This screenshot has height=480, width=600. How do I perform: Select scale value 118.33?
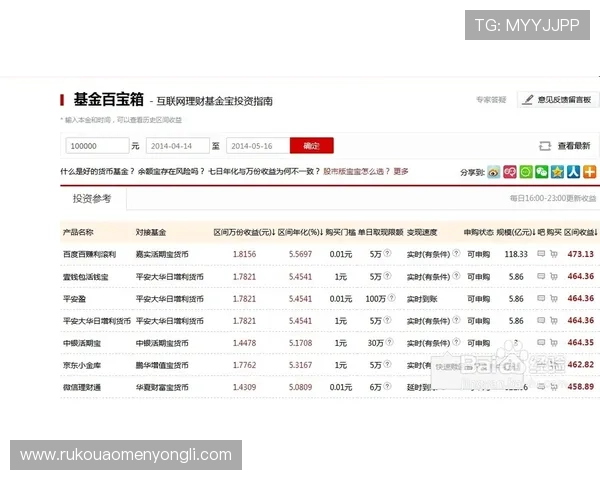[x=516, y=254]
